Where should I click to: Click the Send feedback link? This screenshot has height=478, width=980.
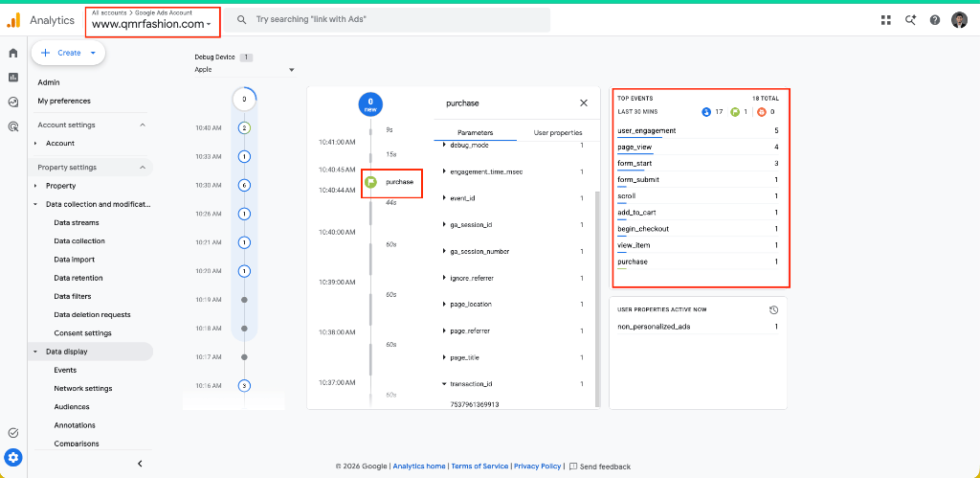(x=605, y=467)
